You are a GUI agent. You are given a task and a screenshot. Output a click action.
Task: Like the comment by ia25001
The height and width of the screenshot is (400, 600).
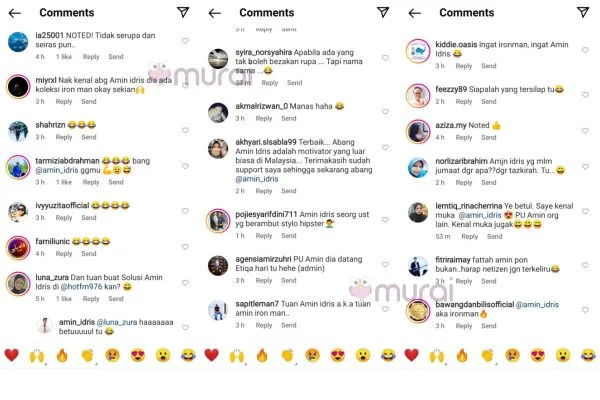pyautogui.click(x=185, y=41)
